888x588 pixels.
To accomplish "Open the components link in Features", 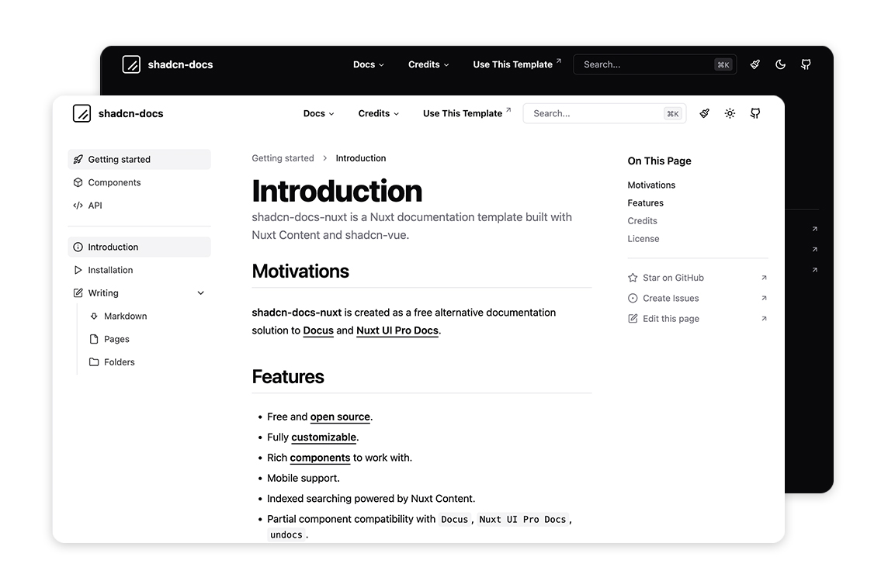I will pyautogui.click(x=320, y=458).
